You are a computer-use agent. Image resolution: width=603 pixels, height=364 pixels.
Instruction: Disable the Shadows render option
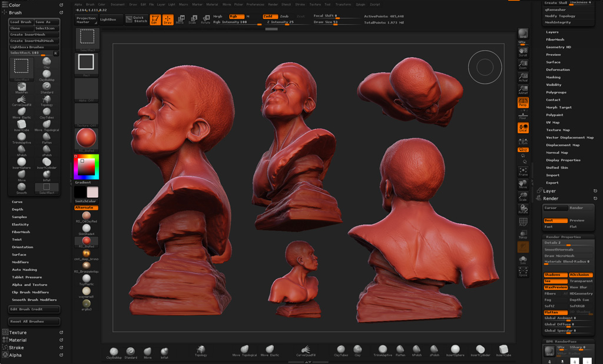tap(555, 275)
